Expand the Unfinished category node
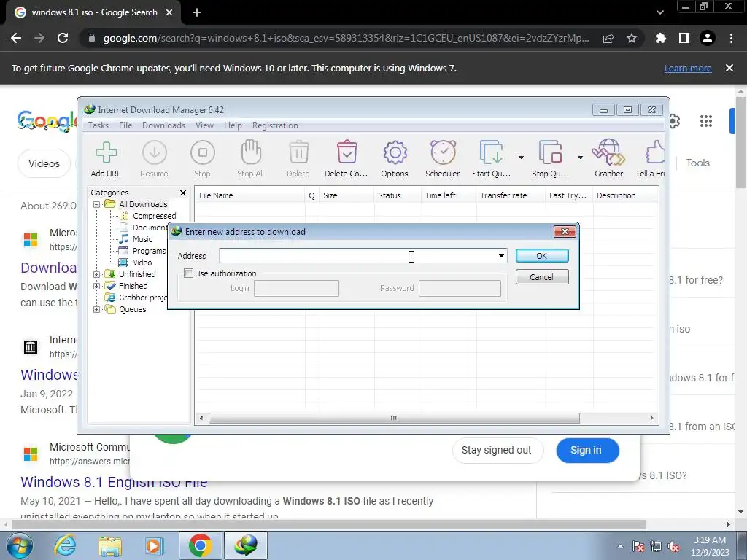The width and height of the screenshot is (747, 560). pyautogui.click(x=97, y=274)
